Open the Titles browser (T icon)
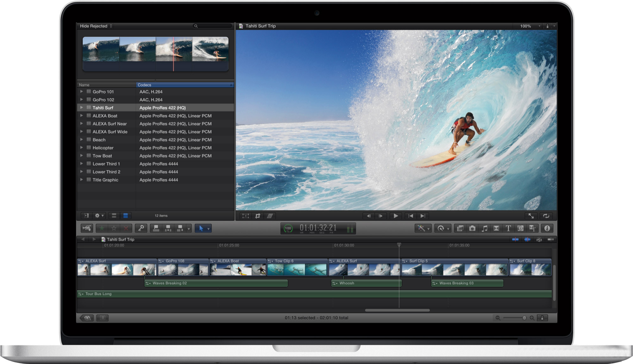Image resolution: width=633 pixels, height=364 pixels. click(x=508, y=228)
